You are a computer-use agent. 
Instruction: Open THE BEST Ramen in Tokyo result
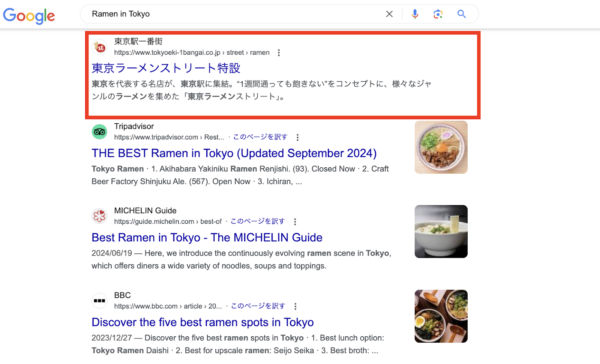click(234, 153)
